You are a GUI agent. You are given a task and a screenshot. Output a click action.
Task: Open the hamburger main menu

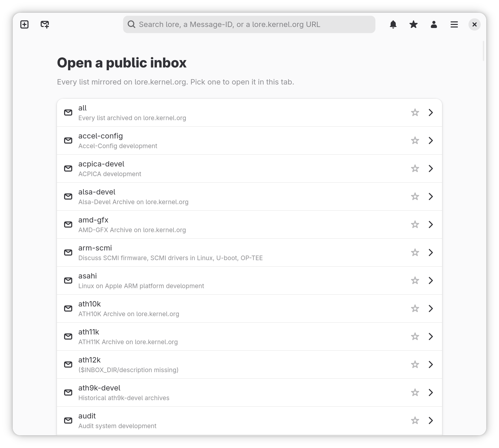(454, 24)
